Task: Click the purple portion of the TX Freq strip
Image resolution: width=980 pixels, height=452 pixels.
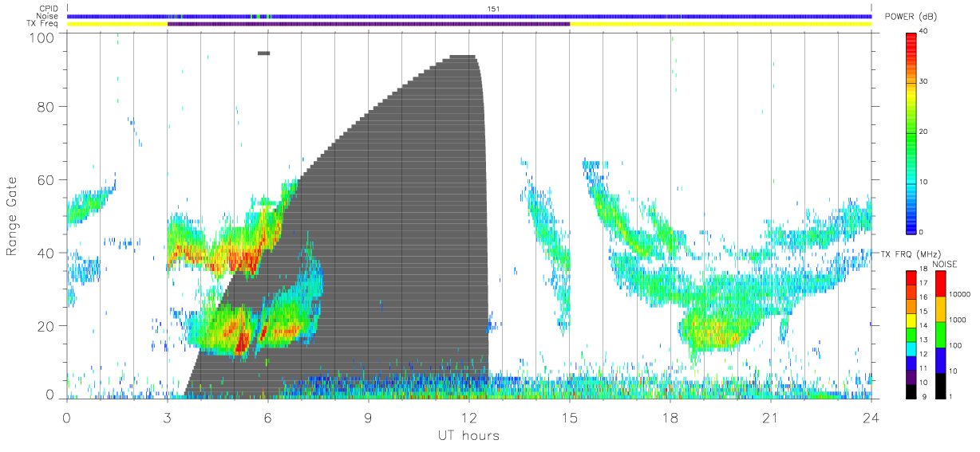Action: click(x=369, y=24)
